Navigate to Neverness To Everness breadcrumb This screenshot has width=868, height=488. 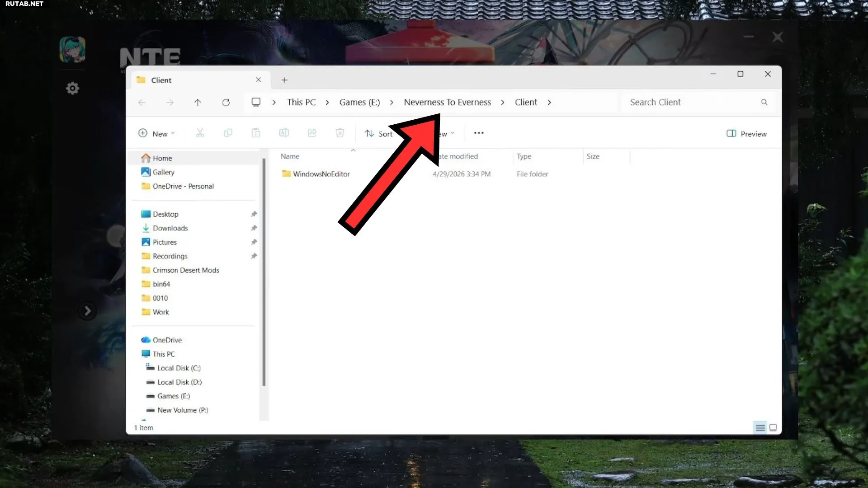click(448, 103)
